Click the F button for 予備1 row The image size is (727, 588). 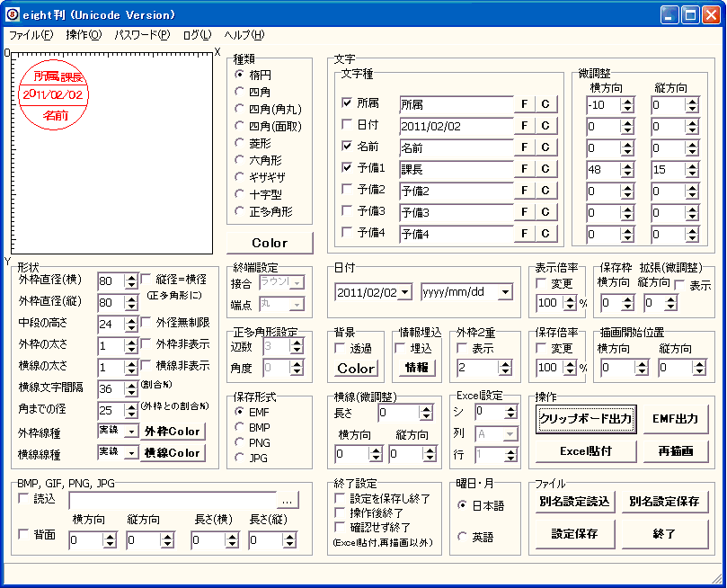click(525, 169)
